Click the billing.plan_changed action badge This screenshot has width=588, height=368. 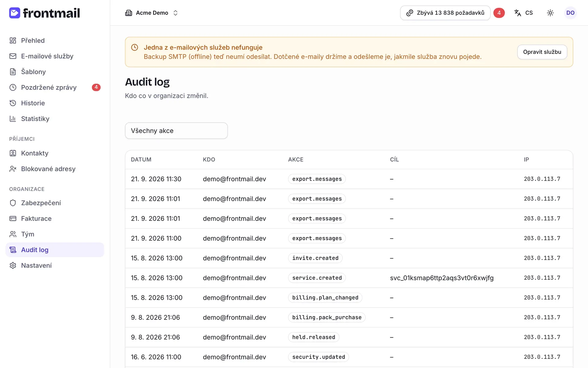point(325,298)
